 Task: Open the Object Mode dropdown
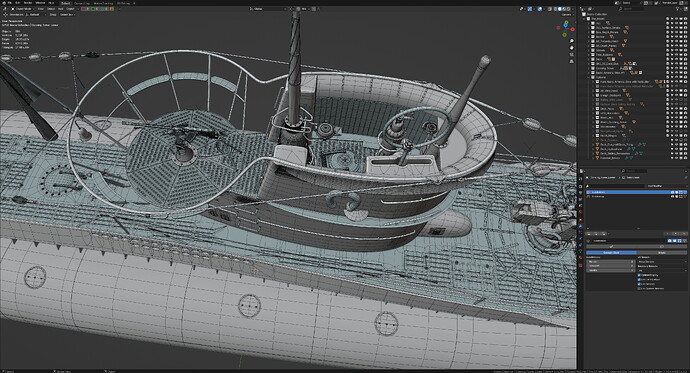23,9
